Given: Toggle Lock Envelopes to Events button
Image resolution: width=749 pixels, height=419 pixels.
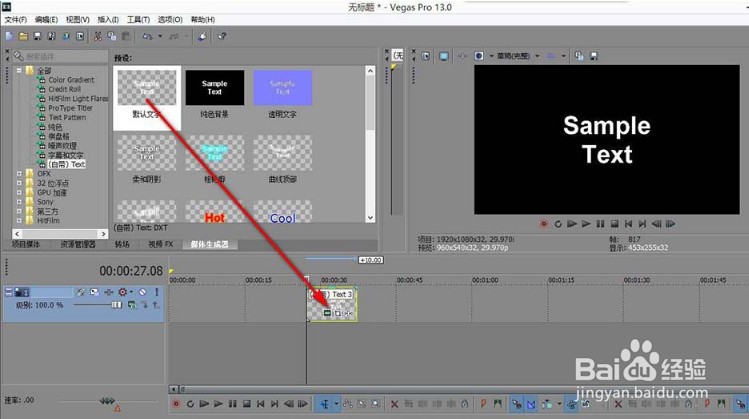Looking at the screenshot, I should 571,404.
